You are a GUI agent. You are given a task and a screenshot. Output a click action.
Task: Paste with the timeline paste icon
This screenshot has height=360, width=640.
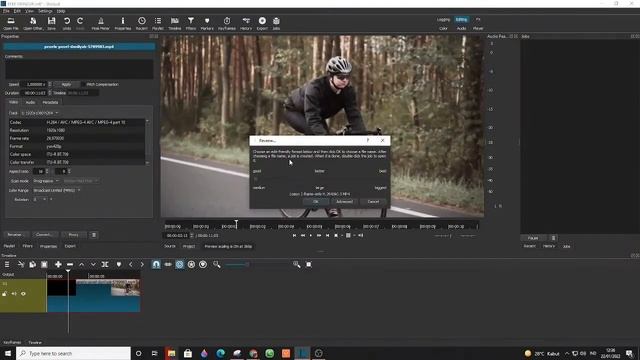click(x=44, y=264)
